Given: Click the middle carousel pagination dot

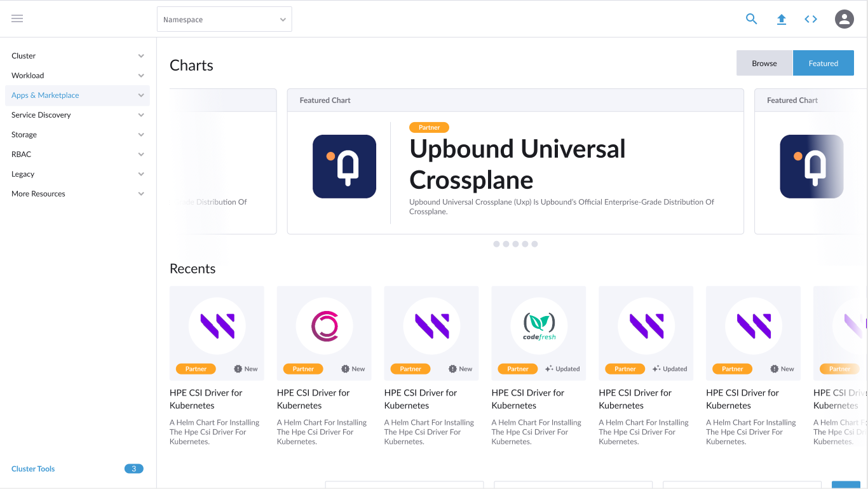Looking at the screenshot, I should 515,244.
